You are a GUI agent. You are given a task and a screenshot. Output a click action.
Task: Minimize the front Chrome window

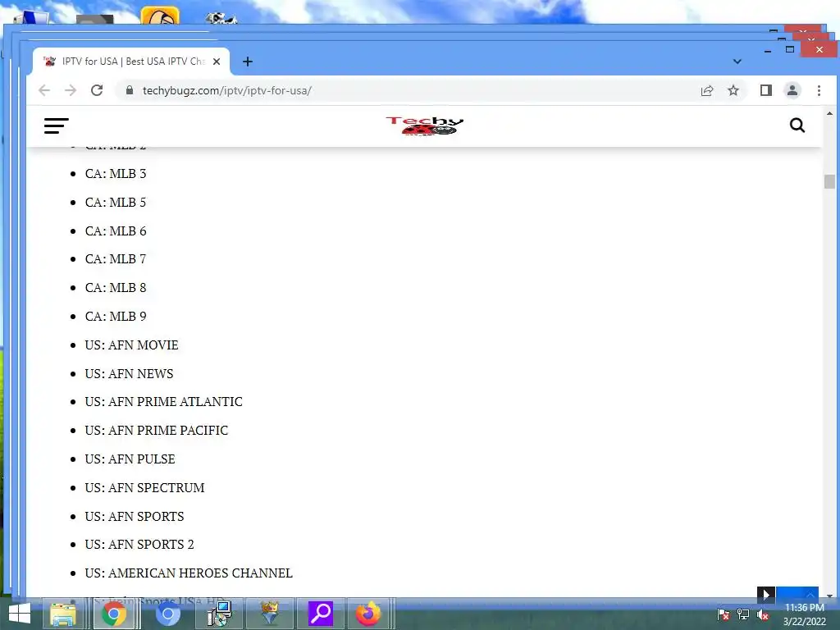click(768, 50)
